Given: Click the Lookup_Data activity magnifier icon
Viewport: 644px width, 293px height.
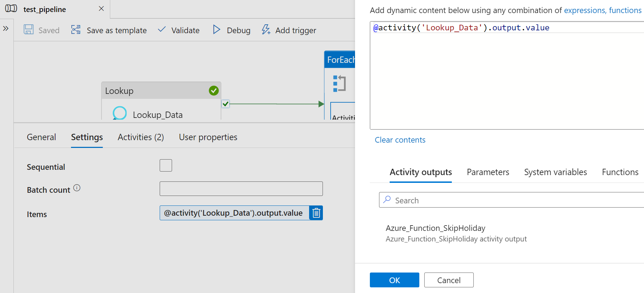Looking at the screenshot, I should tap(119, 113).
